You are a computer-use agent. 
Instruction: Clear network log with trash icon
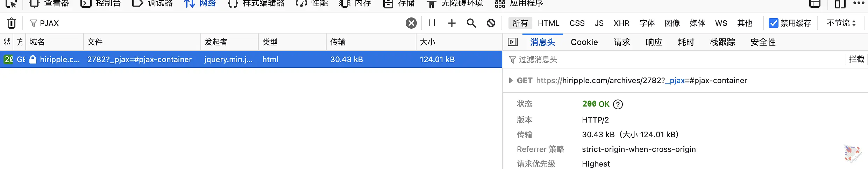(x=12, y=23)
